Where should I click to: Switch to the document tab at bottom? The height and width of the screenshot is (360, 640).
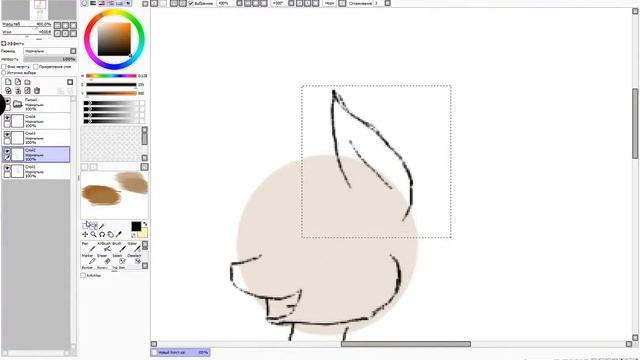(x=180, y=352)
